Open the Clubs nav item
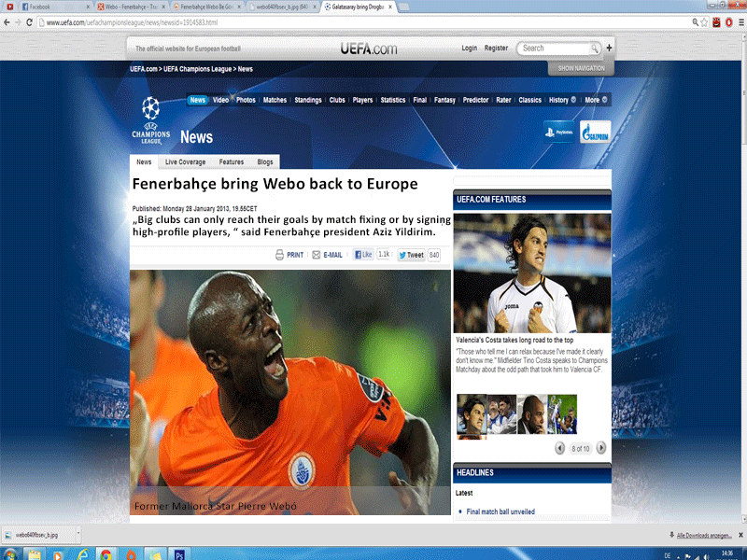This screenshot has height=560, width=747. pos(337,100)
